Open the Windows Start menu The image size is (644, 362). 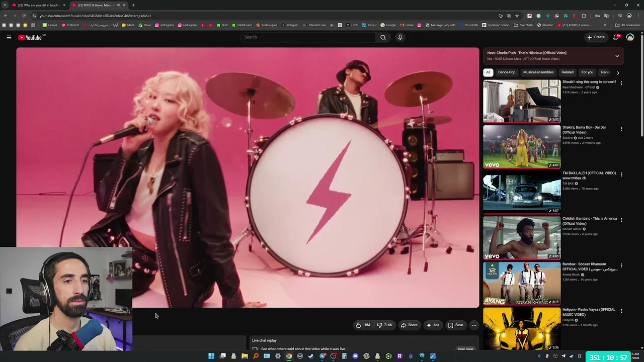coord(211,356)
